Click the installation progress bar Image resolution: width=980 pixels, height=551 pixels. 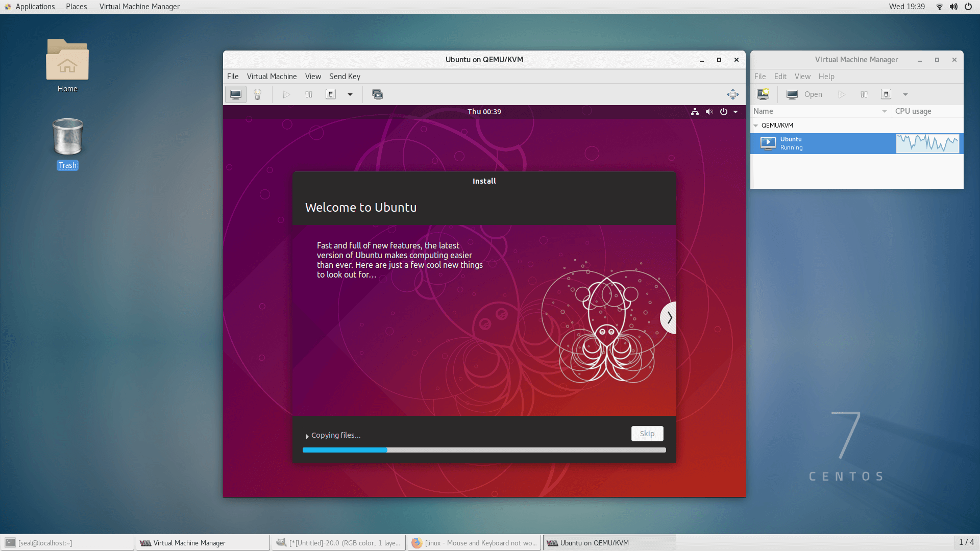pyautogui.click(x=484, y=450)
